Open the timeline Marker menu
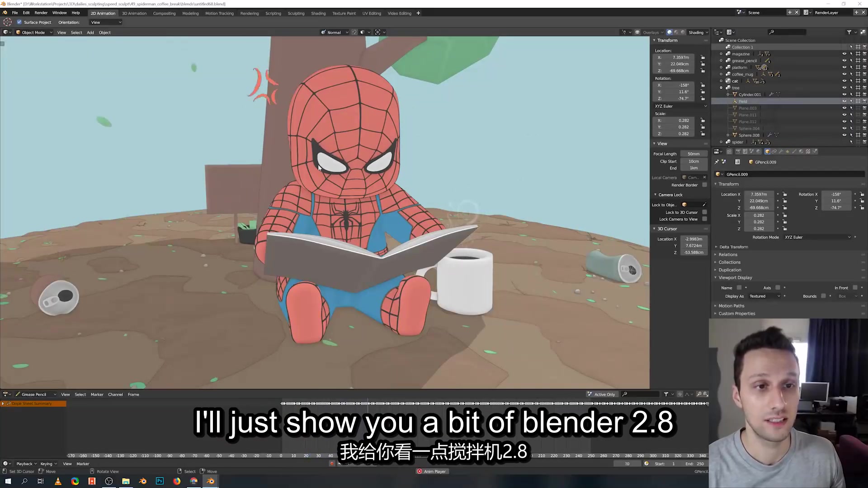Screen dimensions: 868x488 83,464
